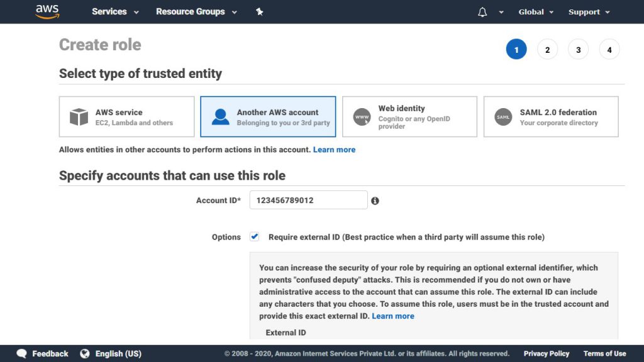The image size is (644, 362).
Task: Click the pin shortcut icon in navbar
Action: (260, 12)
